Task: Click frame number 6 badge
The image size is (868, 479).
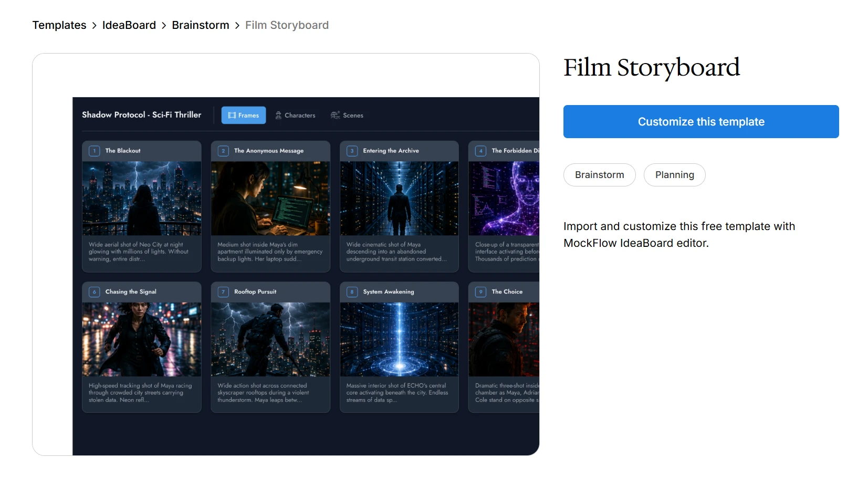Action: coord(95,292)
